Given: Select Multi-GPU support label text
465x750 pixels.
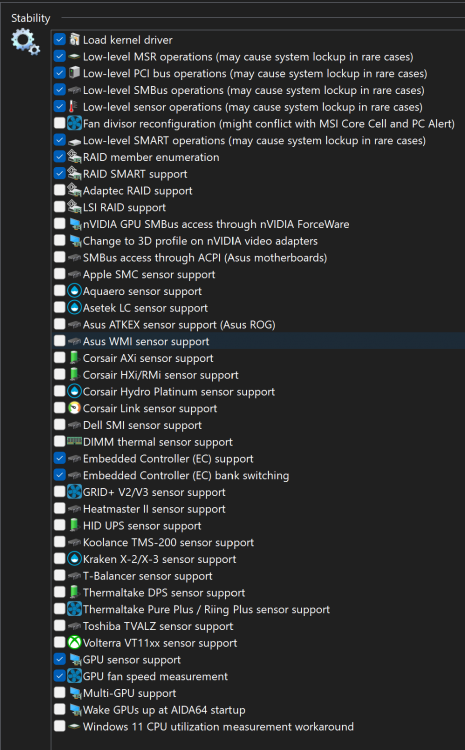Looking at the screenshot, I should 130,694.
